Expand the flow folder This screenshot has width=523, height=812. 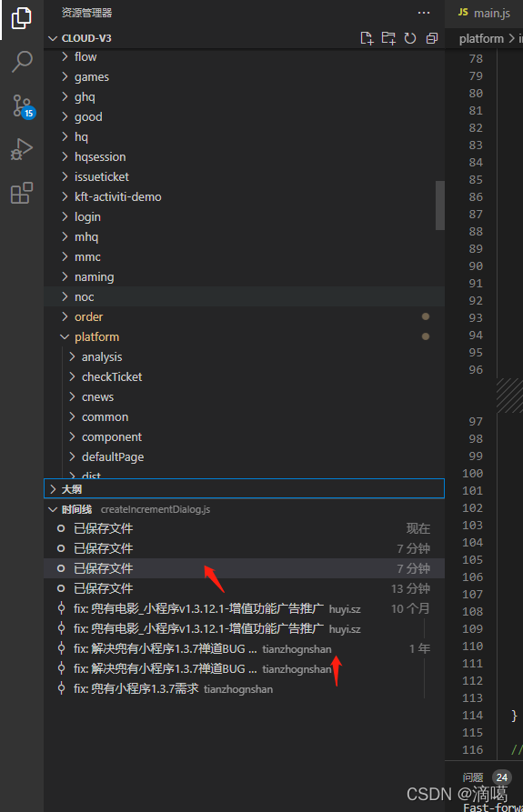65,56
